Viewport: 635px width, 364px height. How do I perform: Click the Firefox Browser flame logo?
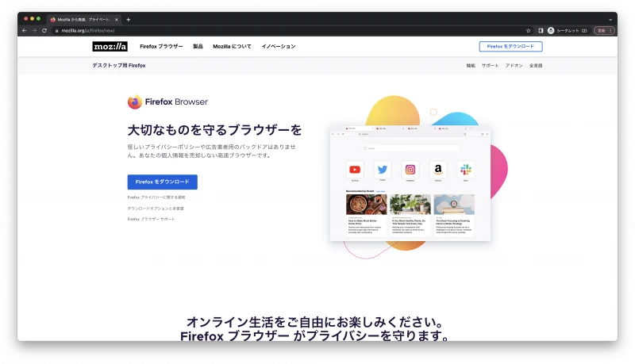click(x=135, y=102)
